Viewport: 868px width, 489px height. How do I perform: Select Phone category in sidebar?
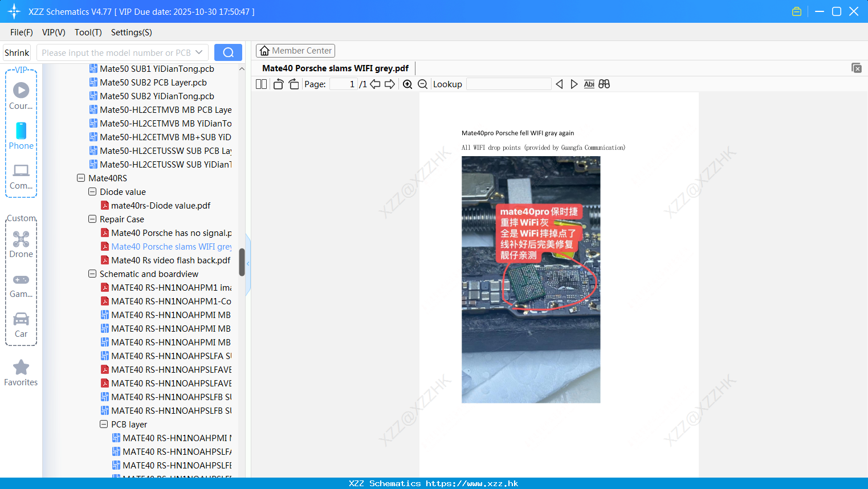(21, 136)
